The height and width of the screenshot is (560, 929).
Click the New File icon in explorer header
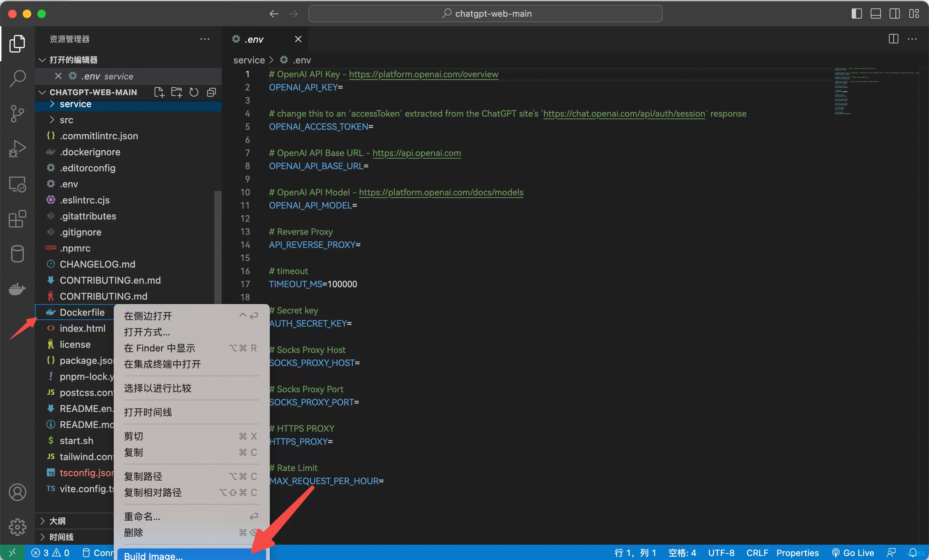159,92
